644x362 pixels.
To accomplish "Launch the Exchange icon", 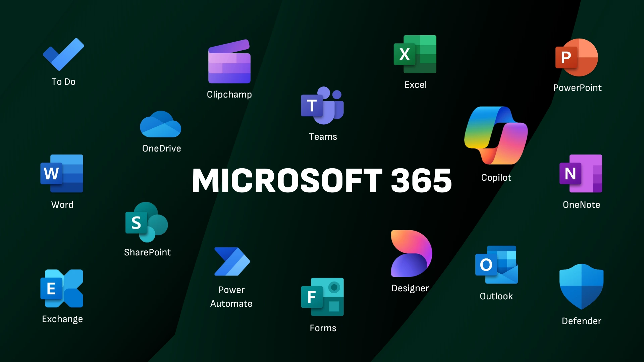I will tap(62, 289).
